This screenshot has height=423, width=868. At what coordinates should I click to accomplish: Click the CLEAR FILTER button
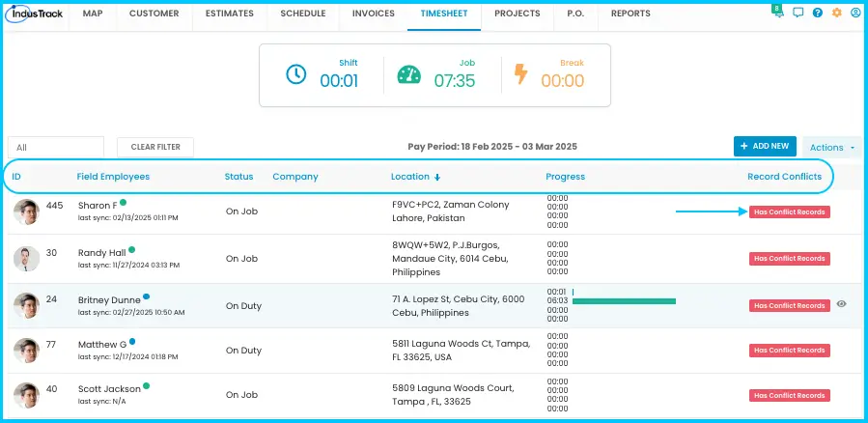(x=155, y=147)
